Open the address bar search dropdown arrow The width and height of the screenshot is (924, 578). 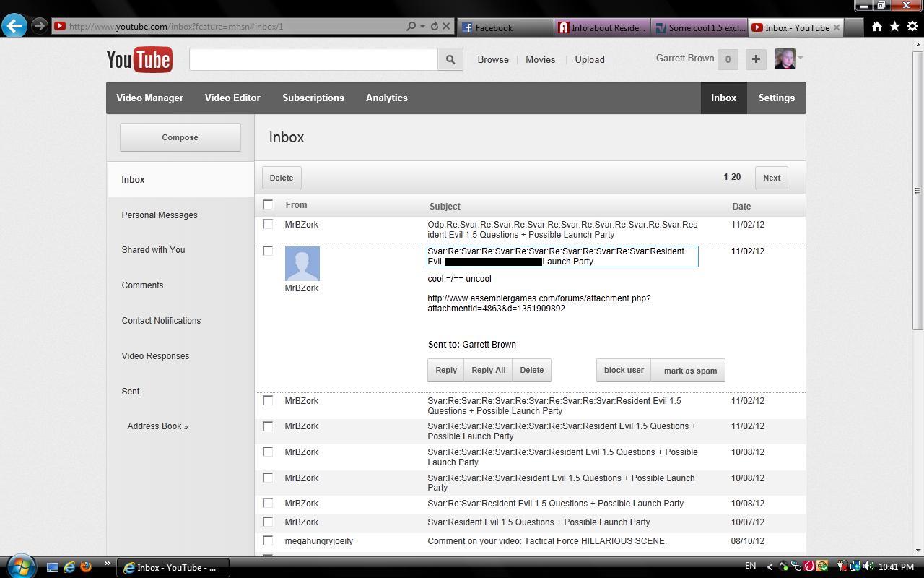[422, 27]
